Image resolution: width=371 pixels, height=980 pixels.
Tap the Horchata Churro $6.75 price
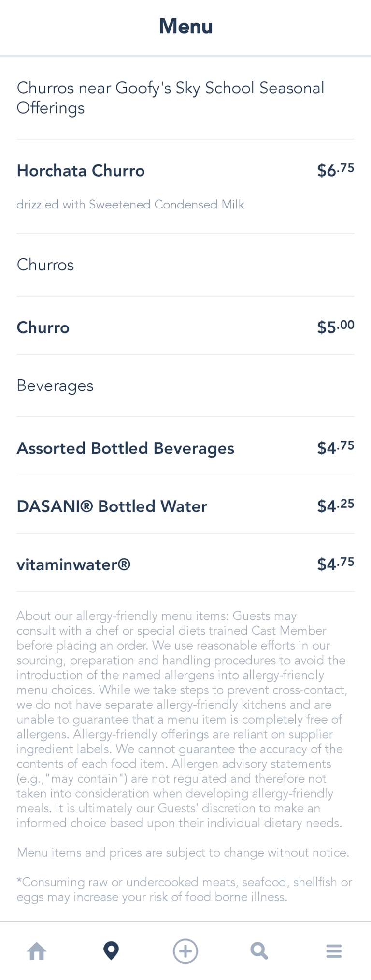pyautogui.click(x=335, y=170)
